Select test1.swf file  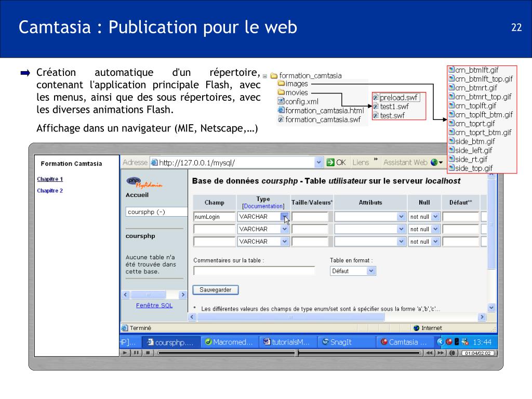coord(391,107)
